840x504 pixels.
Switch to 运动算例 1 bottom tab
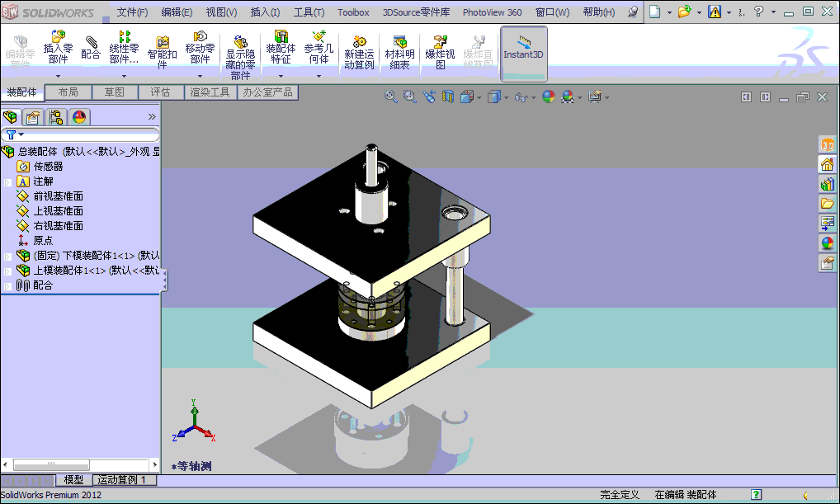click(125, 480)
